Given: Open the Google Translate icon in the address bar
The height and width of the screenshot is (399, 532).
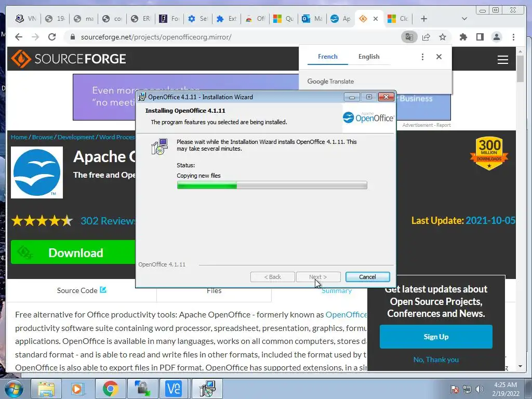Looking at the screenshot, I should click(x=409, y=37).
